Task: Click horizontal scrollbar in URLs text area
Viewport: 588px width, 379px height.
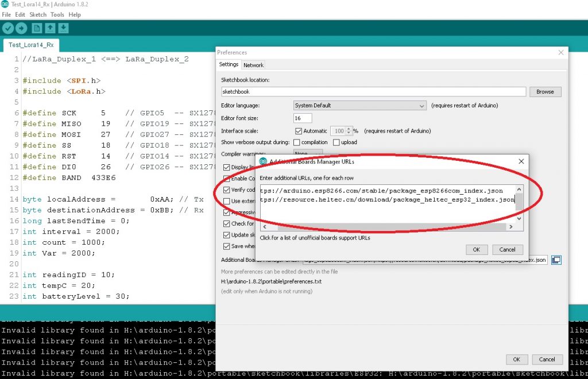Action: click(392, 227)
